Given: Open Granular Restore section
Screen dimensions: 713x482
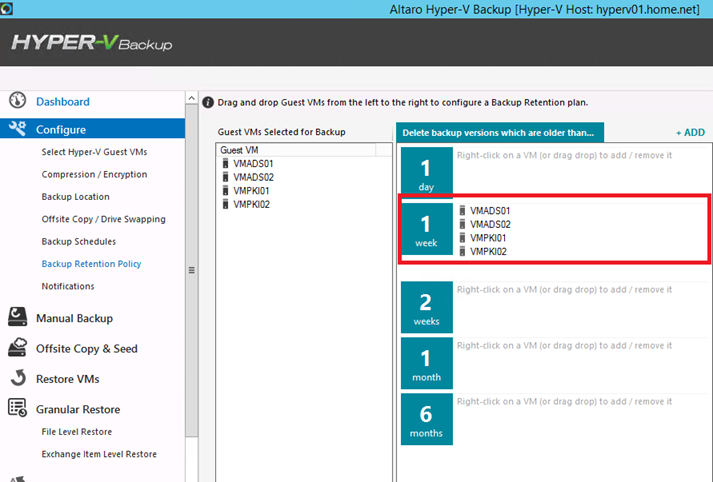Looking at the screenshot, I should click(x=78, y=409).
